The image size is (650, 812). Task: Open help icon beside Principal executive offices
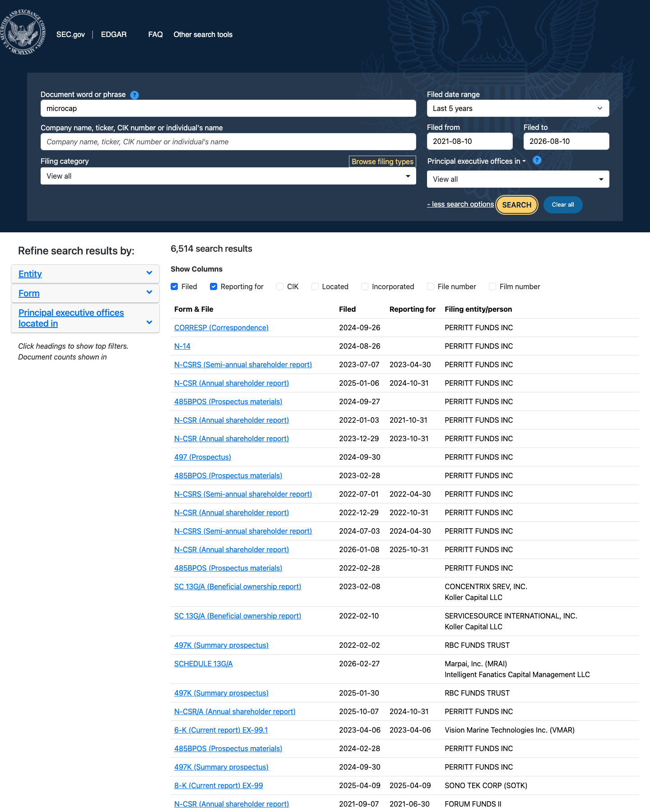click(537, 160)
